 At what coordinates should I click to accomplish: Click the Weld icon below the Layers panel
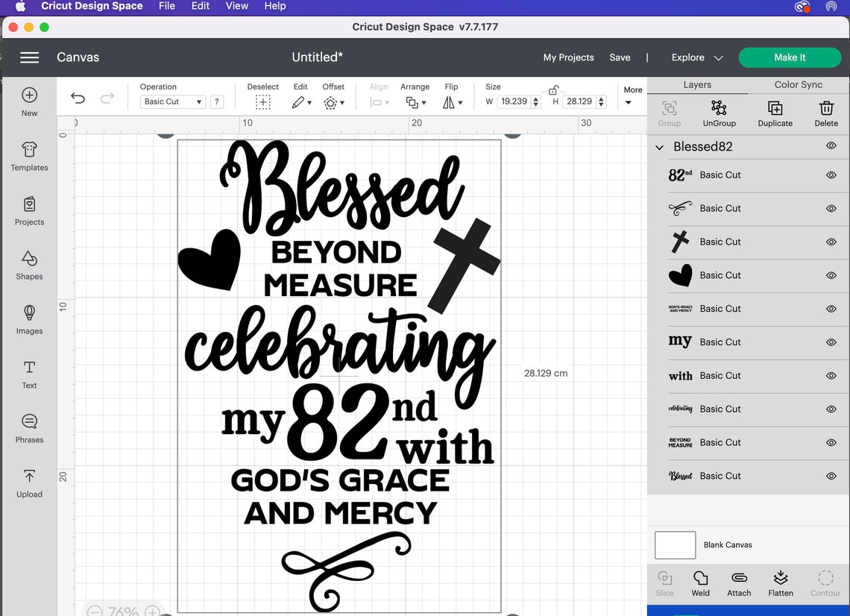(x=699, y=583)
